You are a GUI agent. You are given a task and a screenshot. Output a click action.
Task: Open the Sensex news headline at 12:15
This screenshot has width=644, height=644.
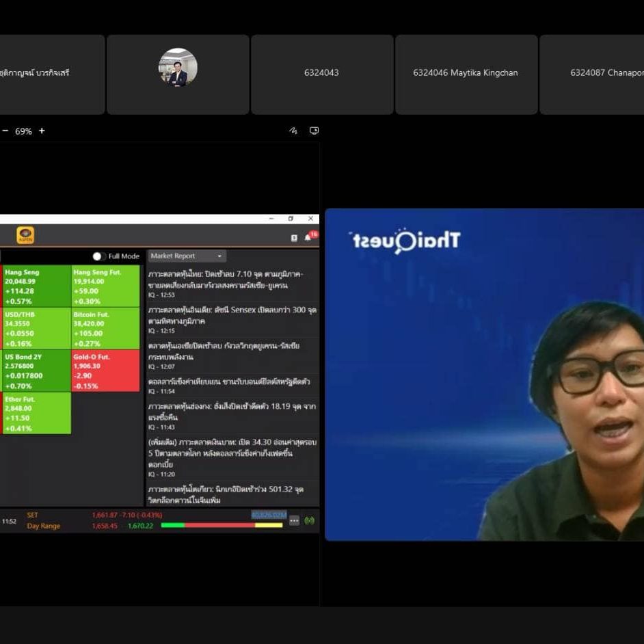(x=232, y=315)
